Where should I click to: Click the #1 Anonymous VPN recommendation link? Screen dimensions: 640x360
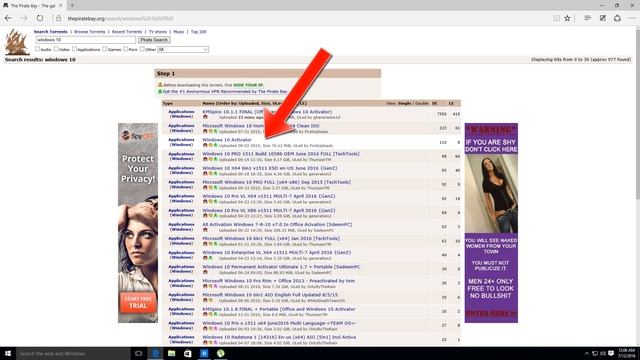click(225, 91)
